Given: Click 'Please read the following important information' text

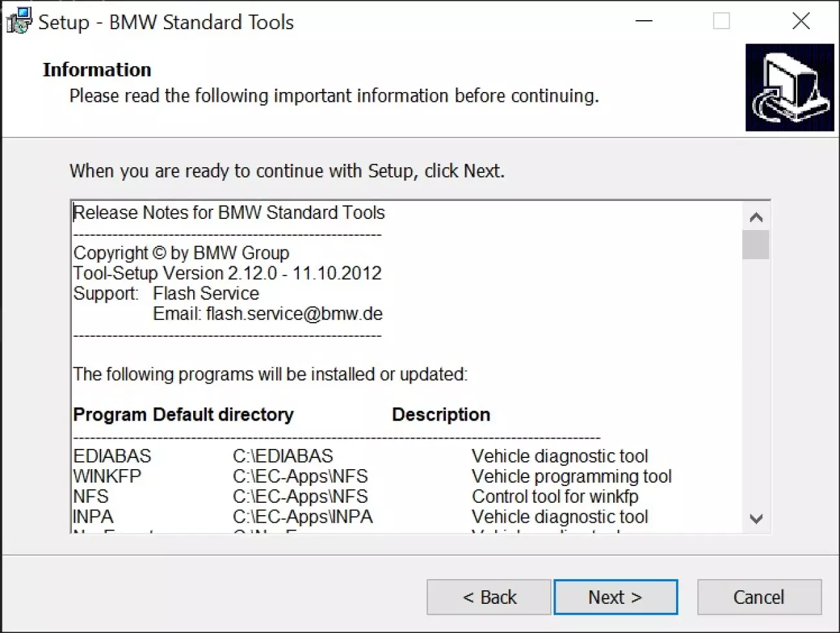Looking at the screenshot, I should pos(334,96).
